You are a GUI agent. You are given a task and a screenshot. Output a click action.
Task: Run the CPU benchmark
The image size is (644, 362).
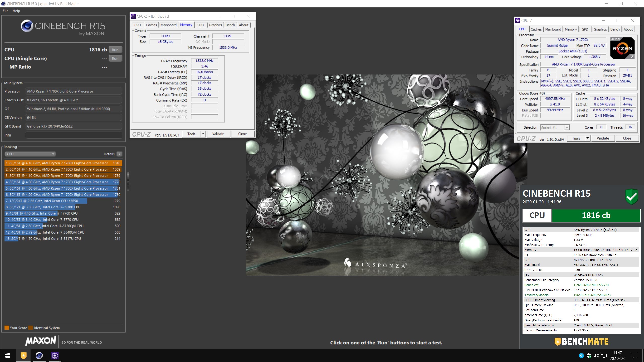point(115,50)
